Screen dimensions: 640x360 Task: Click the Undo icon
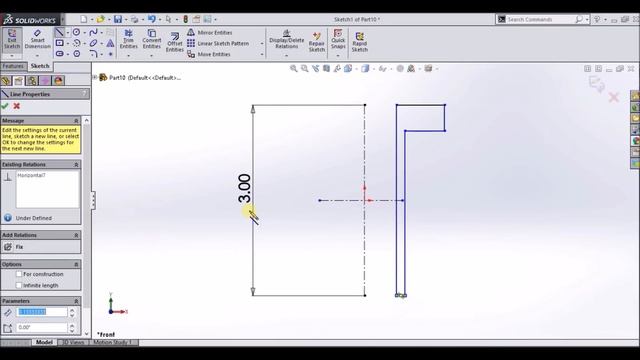tap(151, 19)
